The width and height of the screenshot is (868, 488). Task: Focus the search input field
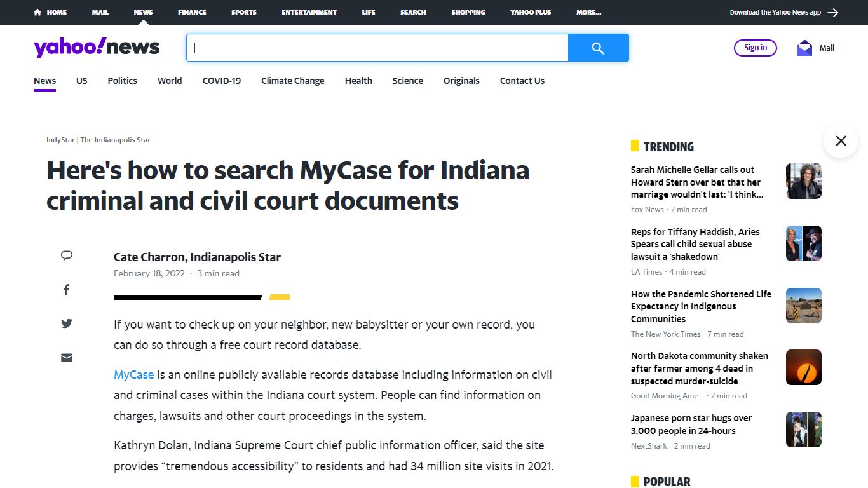point(377,48)
